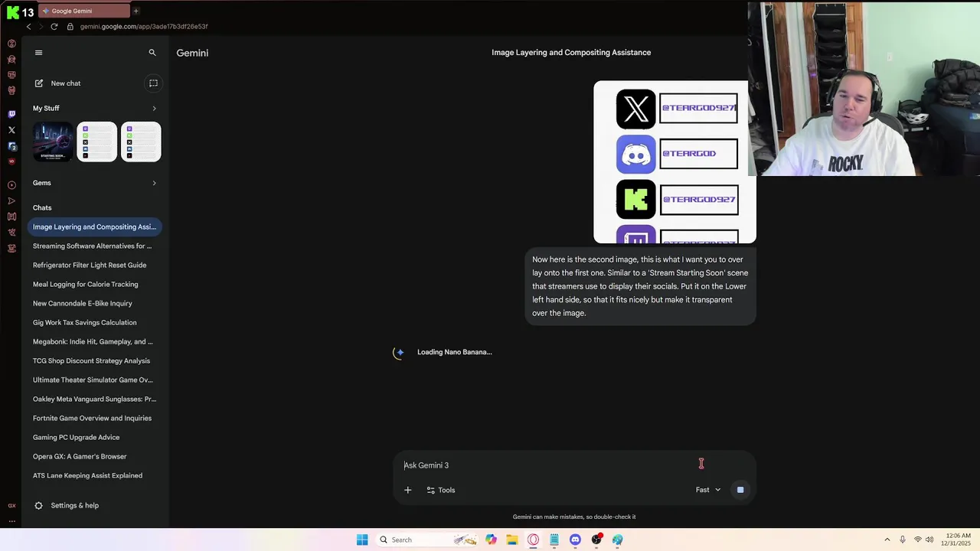Viewport: 980px width, 551px height.
Task: Start a temporary chat with dashed-square icon
Action: point(153,83)
